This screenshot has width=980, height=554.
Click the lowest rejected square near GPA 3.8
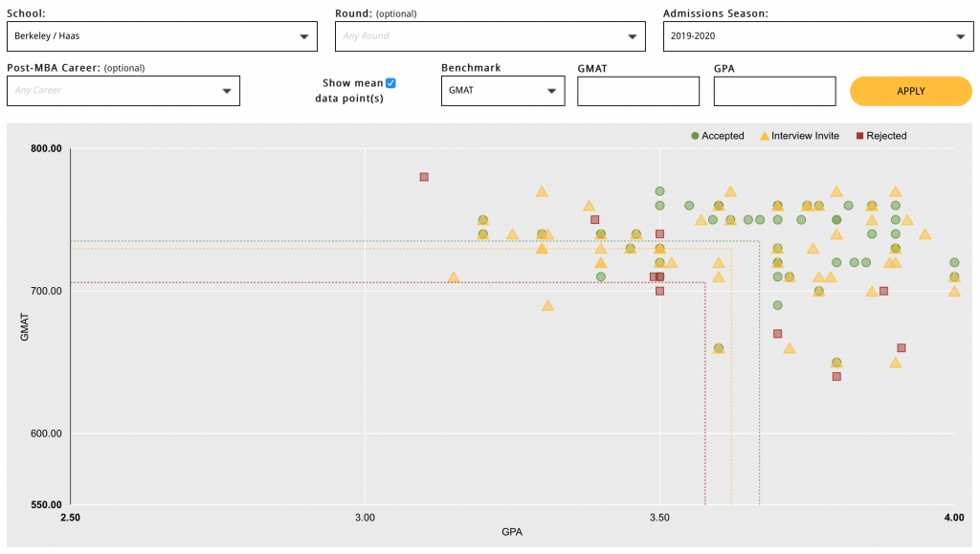click(836, 376)
